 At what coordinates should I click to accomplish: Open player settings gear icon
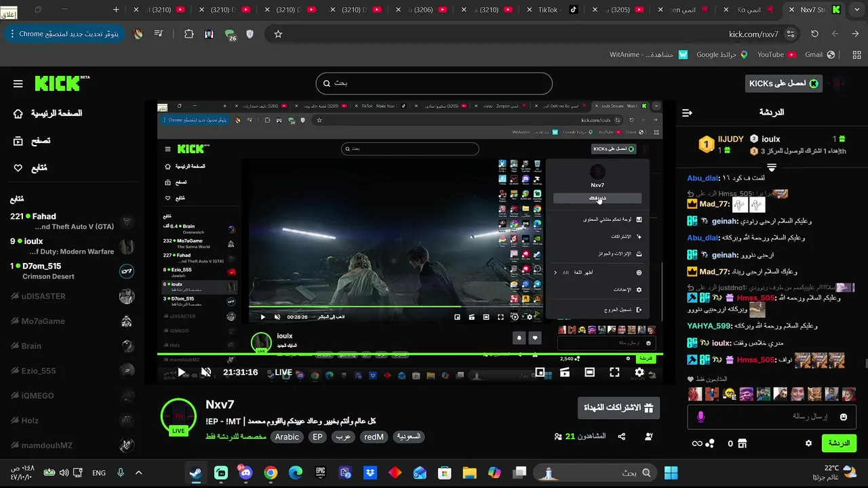coord(639,372)
